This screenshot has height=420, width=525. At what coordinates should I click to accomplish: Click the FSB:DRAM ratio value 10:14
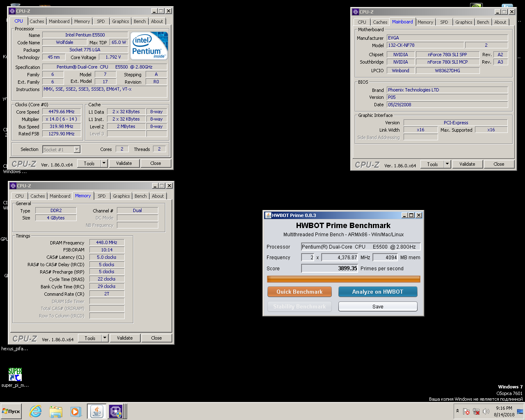tap(107, 250)
